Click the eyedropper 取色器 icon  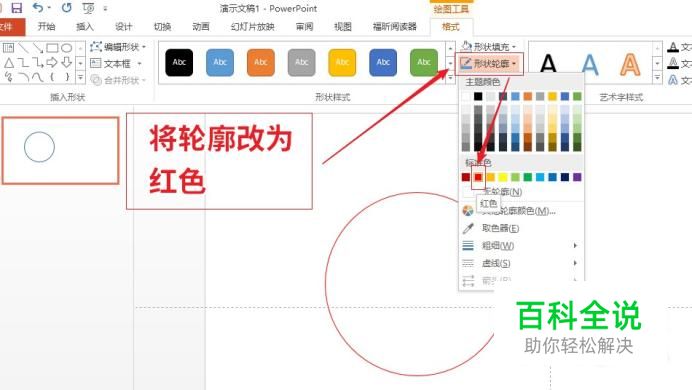click(468, 228)
